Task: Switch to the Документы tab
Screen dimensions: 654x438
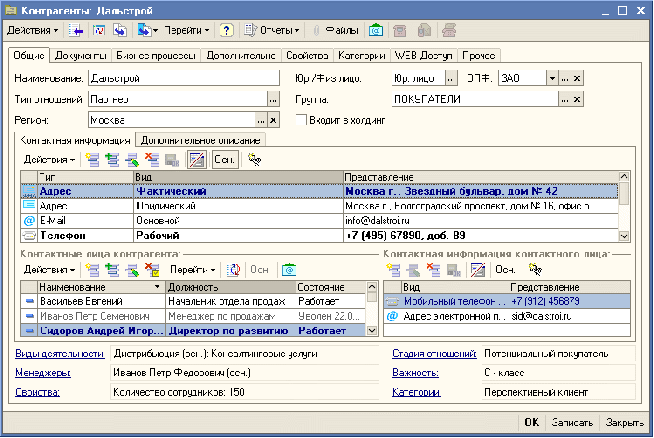Action: pyautogui.click(x=80, y=55)
